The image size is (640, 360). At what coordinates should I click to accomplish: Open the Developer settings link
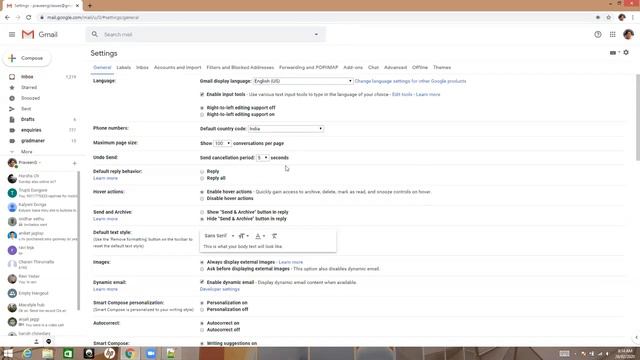pos(220,289)
